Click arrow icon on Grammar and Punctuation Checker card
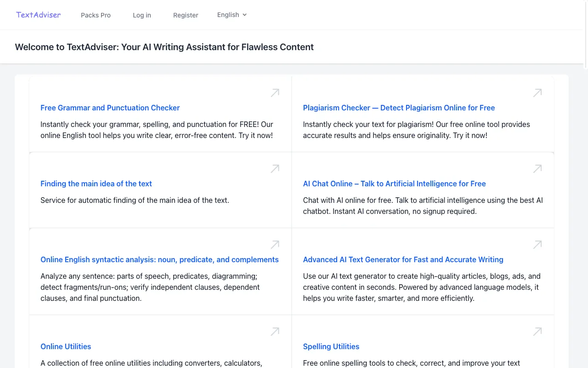The image size is (588, 368). tap(275, 93)
